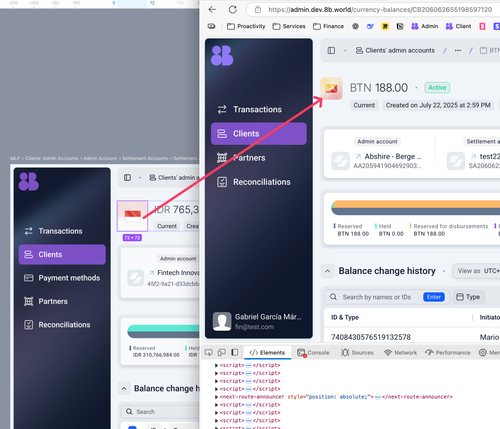Select Clients in the browser sidebar

click(259, 134)
